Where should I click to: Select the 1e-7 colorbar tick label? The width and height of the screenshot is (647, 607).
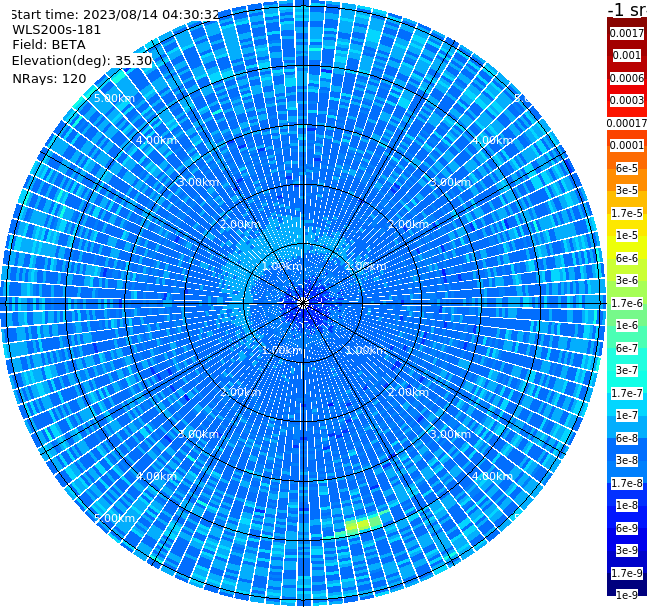627,415
